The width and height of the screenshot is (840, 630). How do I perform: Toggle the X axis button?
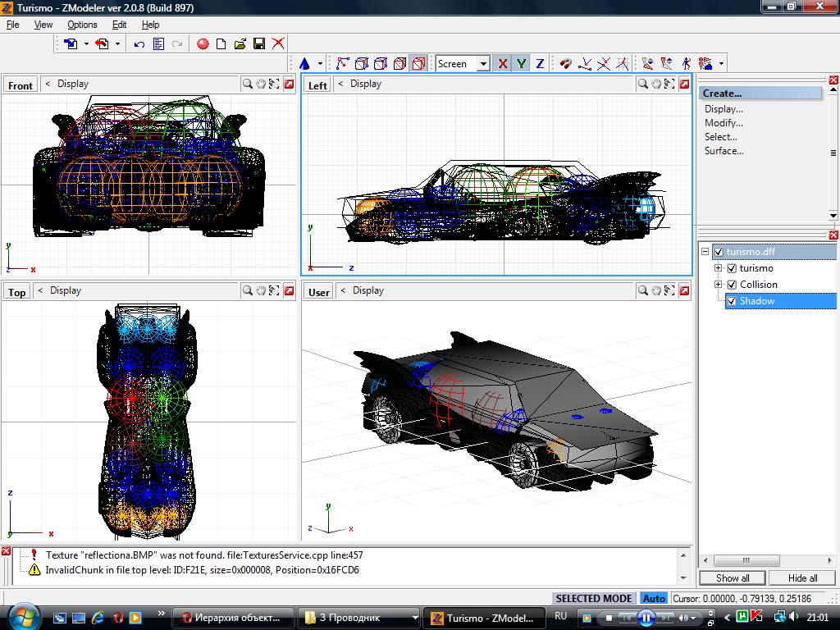pos(502,63)
